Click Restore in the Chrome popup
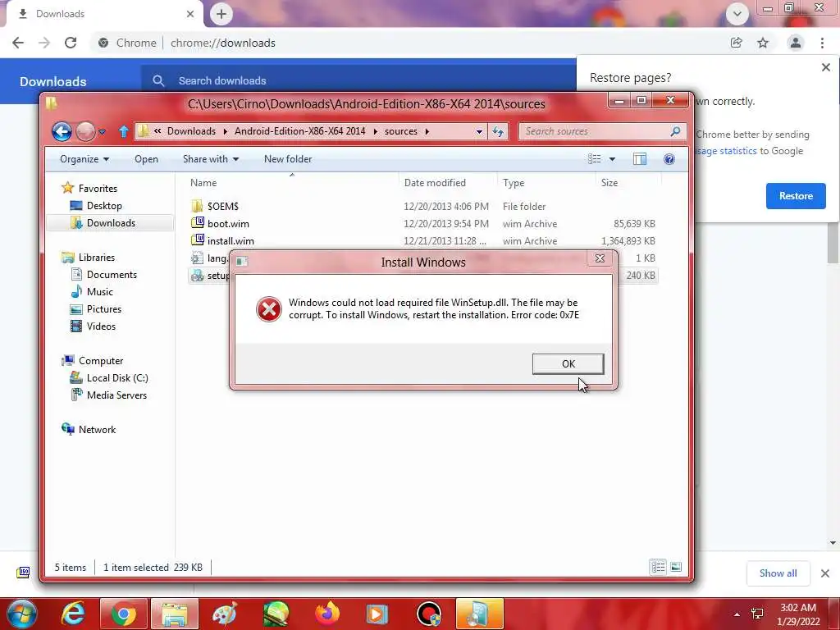Screen dimensions: 840x630 click(796, 195)
